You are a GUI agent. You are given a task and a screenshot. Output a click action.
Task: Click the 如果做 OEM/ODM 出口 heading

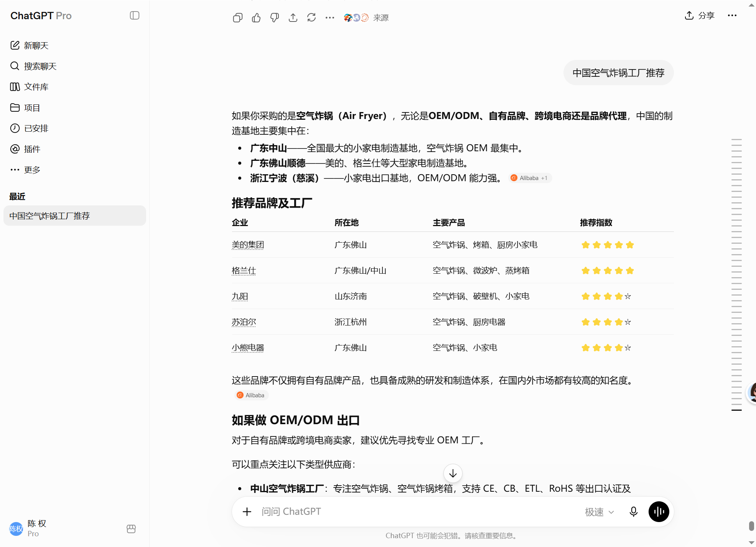[296, 420]
